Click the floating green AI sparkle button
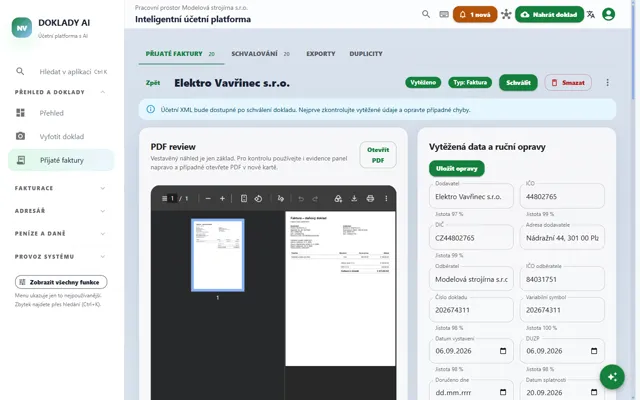 [612, 377]
